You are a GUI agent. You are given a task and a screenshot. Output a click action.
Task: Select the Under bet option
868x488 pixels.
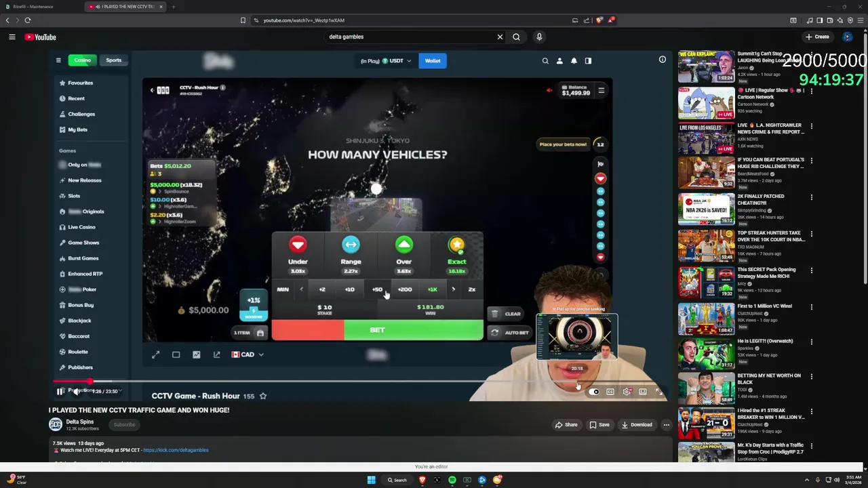point(298,255)
